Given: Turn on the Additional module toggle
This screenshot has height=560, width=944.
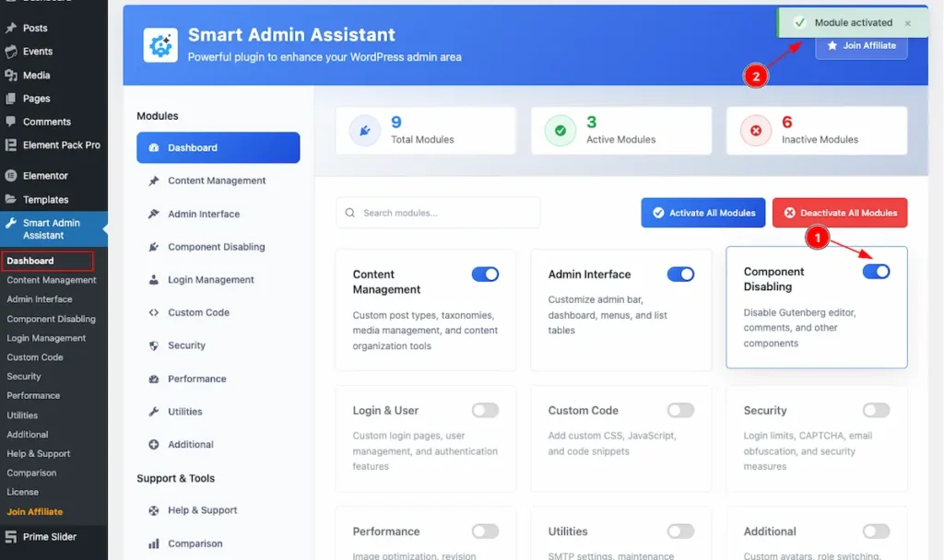Looking at the screenshot, I should 876,531.
